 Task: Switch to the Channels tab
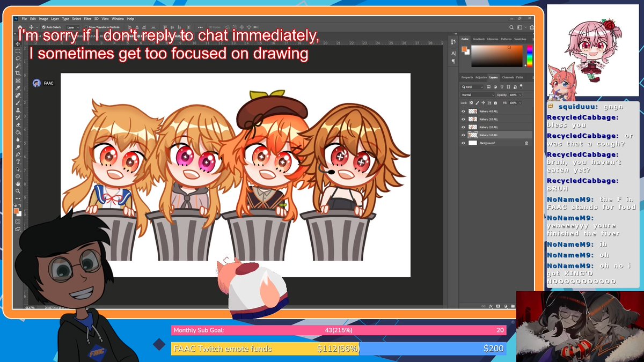(508, 77)
